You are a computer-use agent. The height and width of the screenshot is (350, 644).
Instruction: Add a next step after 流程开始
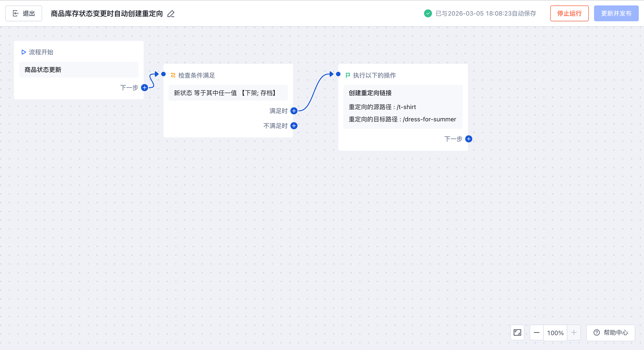point(144,87)
